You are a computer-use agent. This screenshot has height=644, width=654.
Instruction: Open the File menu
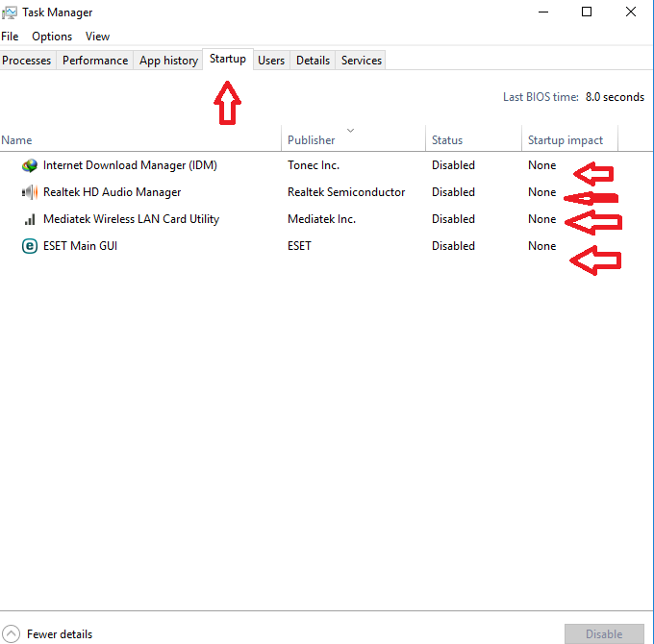click(10, 37)
